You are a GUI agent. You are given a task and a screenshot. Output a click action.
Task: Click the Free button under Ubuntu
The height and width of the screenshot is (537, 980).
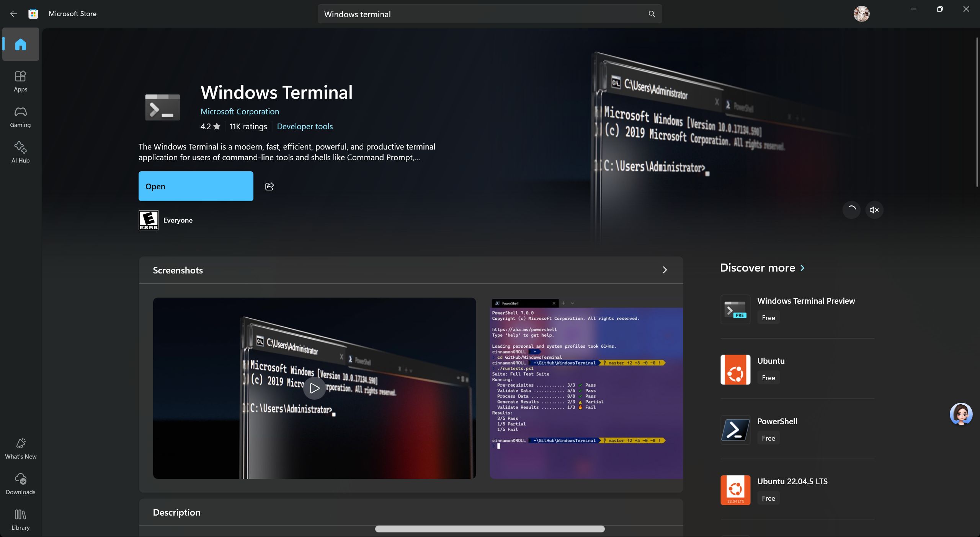click(x=768, y=378)
